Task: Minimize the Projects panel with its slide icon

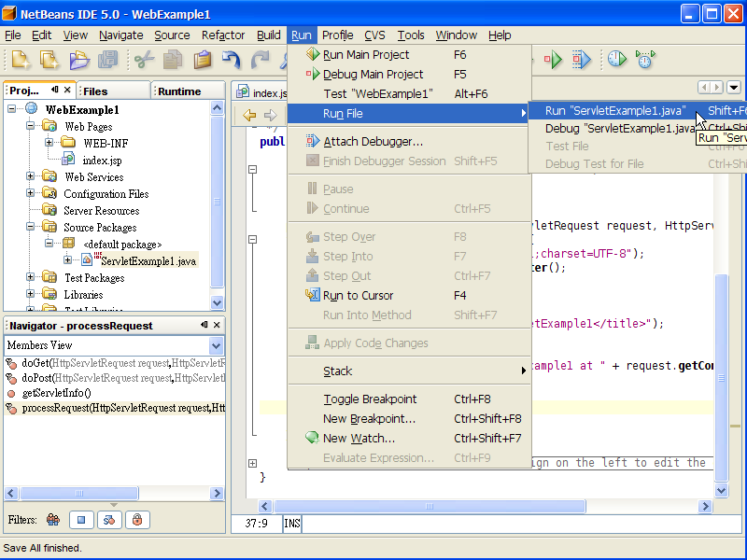Action: pyautogui.click(x=55, y=90)
